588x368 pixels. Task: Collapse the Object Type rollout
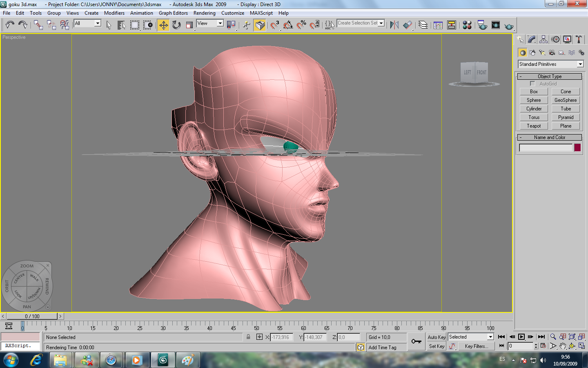tap(550, 76)
